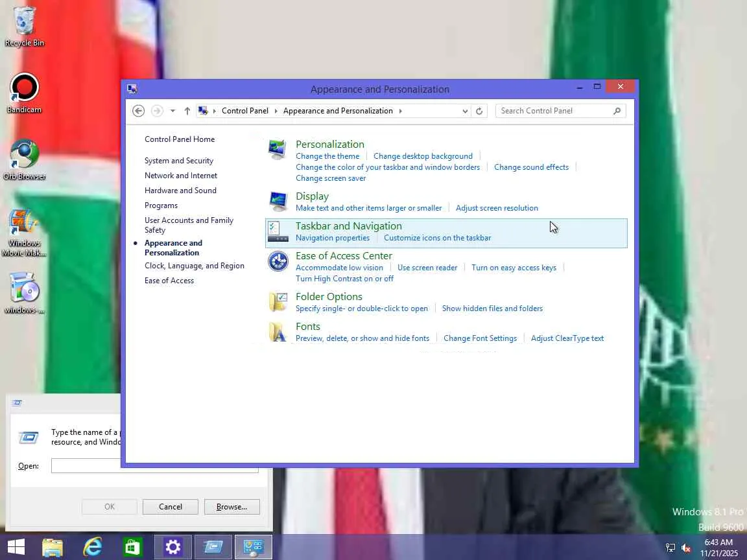Click the Control Panel taskbar button

coord(254,547)
